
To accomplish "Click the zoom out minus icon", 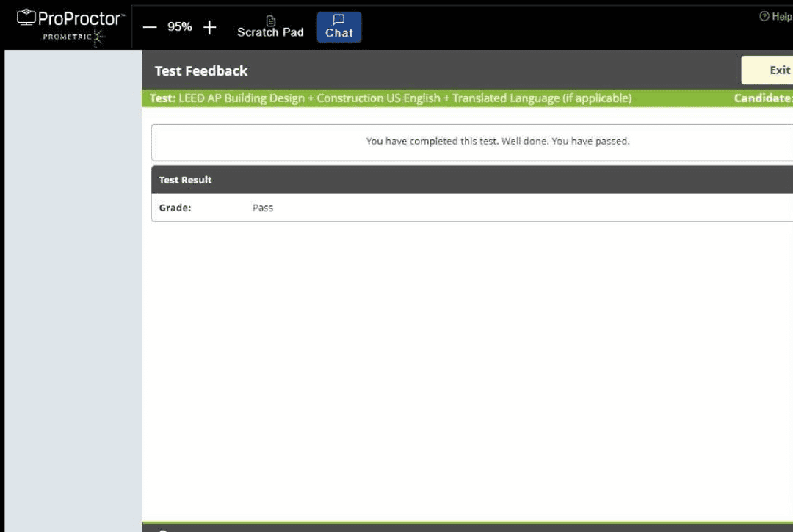I will pos(150,27).
